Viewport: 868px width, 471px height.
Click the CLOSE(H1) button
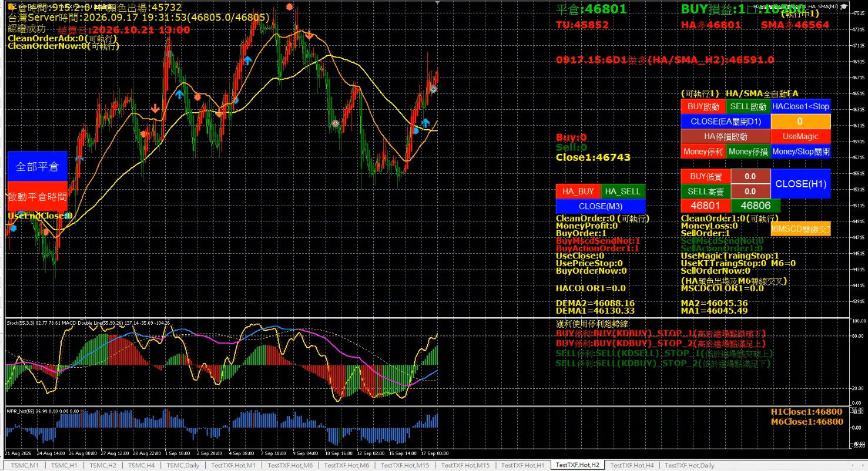pos(800,184)
